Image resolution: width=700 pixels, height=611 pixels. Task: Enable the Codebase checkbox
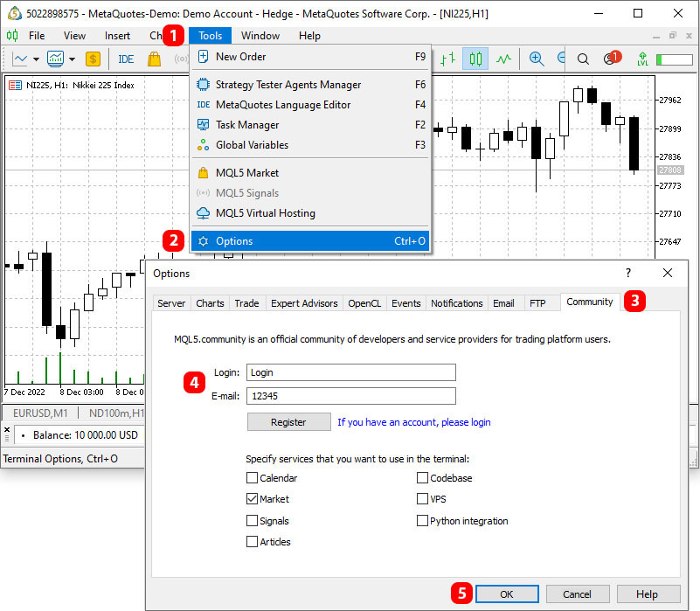point(422,478)
